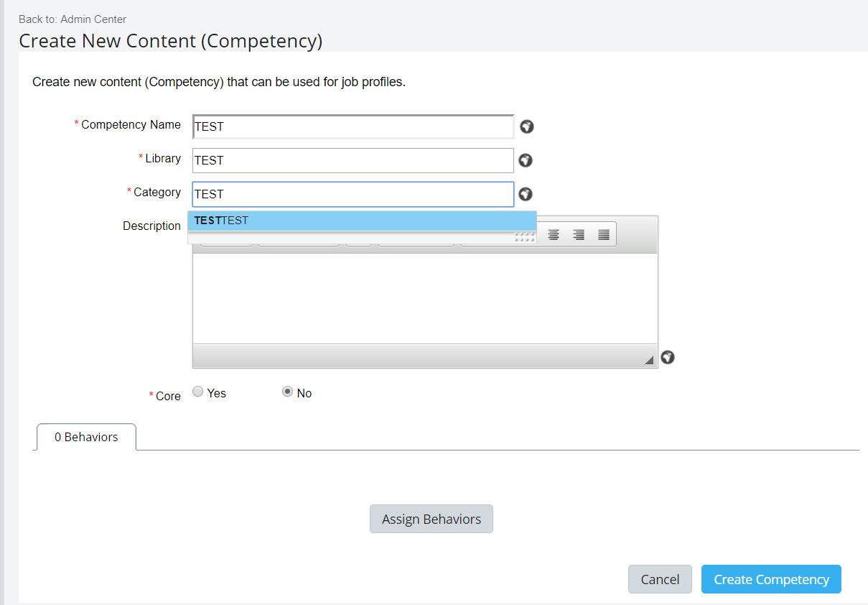Open translations globe beside Description editor

tap(668, 357)
